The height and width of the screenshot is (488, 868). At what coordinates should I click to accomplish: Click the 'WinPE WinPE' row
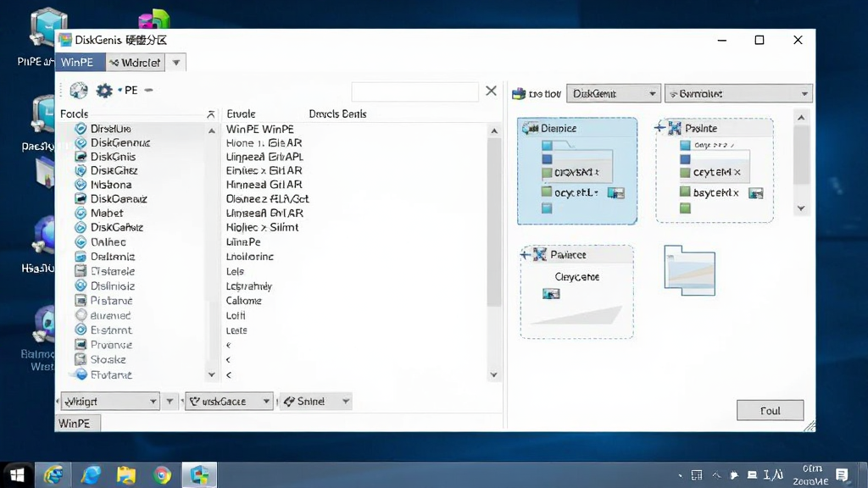click(x=260, y=129)
